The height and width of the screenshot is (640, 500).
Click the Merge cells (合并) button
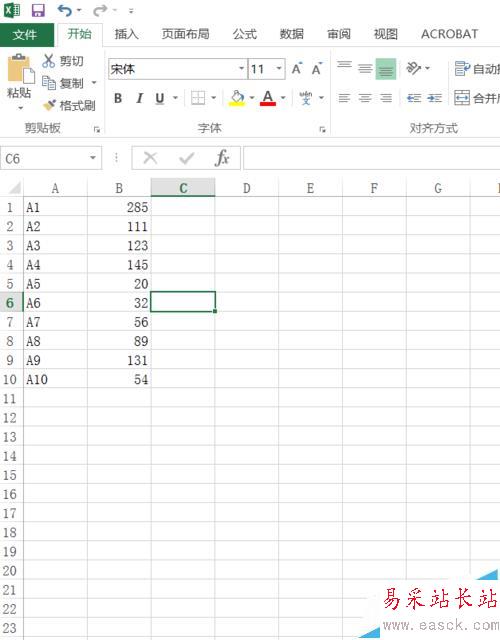(x=477, y=98)
